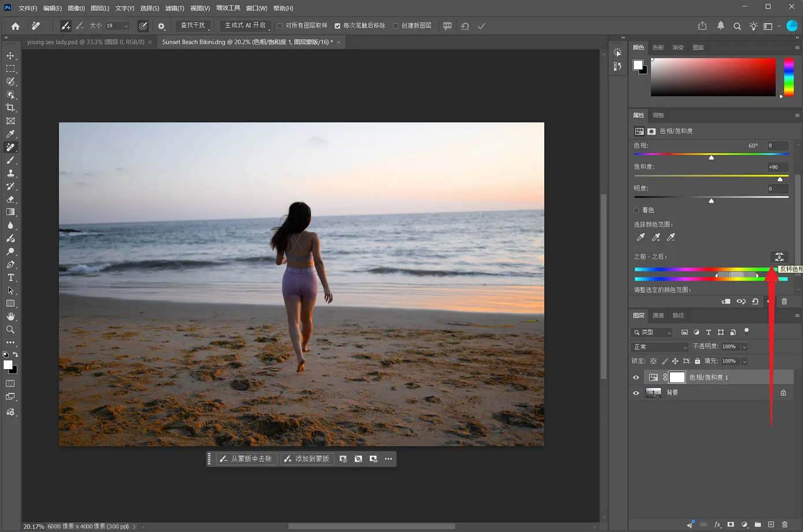
Task: Toggle layer filtering switch in Layers panel
Action: tap(746, 332)
